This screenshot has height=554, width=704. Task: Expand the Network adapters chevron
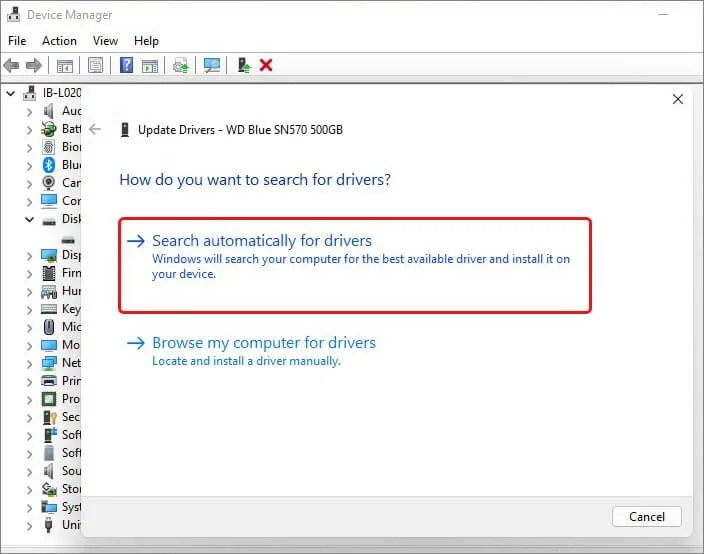pos(29,364)
